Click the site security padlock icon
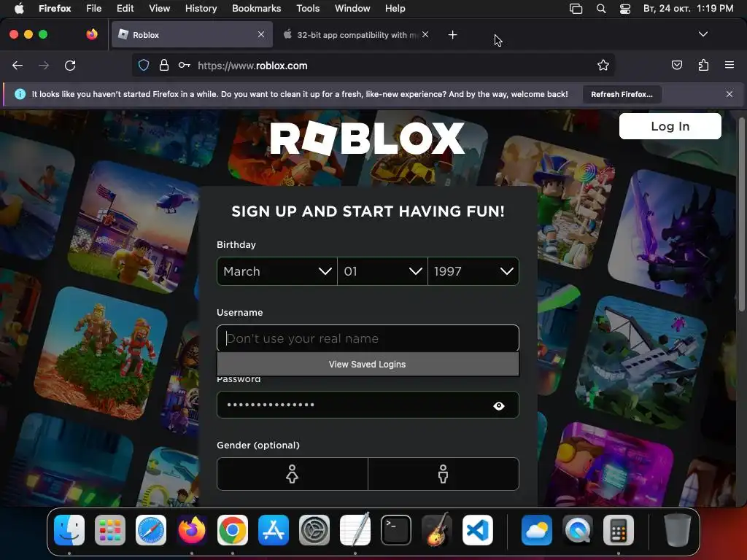The height and width of the screenshot is (560, 747). click(x=164, y=65)
